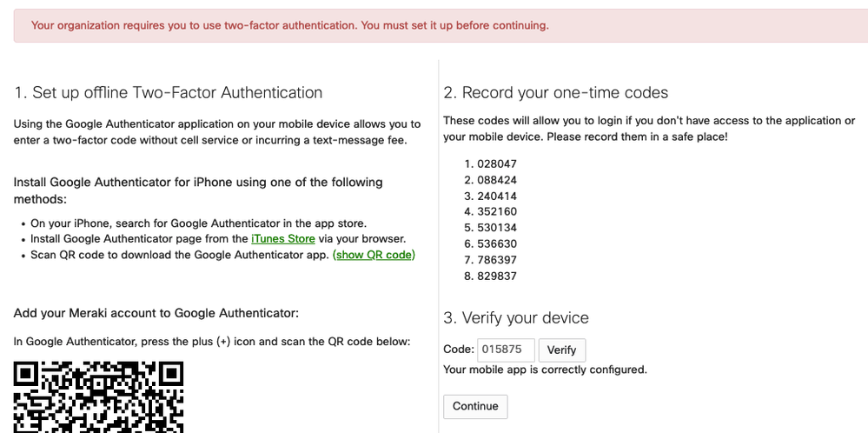Click the mobile app correctly configured message
The image size is (868, 433).
[545, 370]
